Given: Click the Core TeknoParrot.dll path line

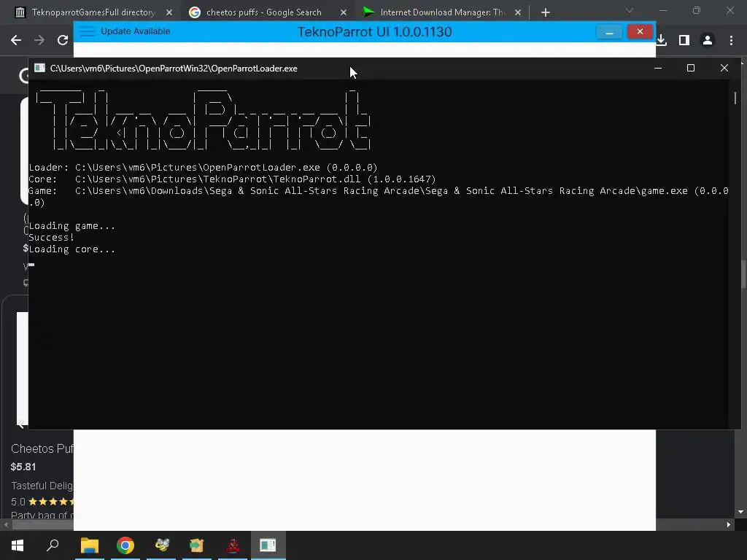Looking at the screenshot, I should [x=232, y=179].
